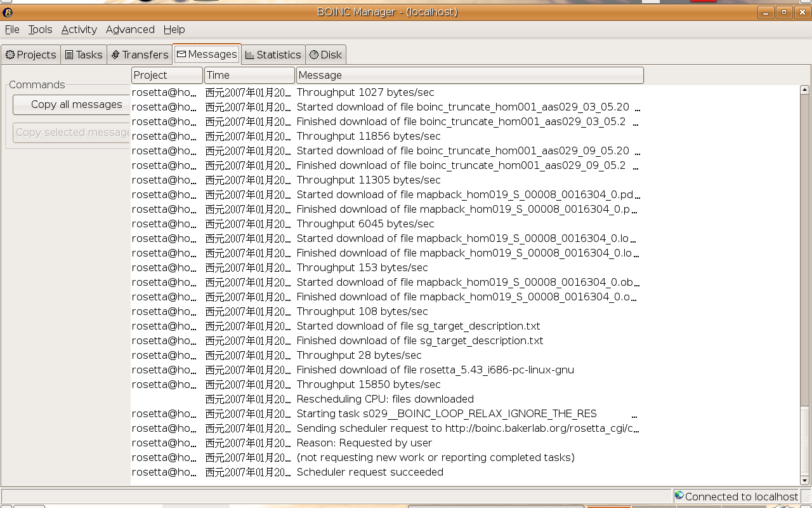Click the scrollbar down arrow in message list
The width and height of the screenshot is (812, 508).
click(x=804, y=481)
